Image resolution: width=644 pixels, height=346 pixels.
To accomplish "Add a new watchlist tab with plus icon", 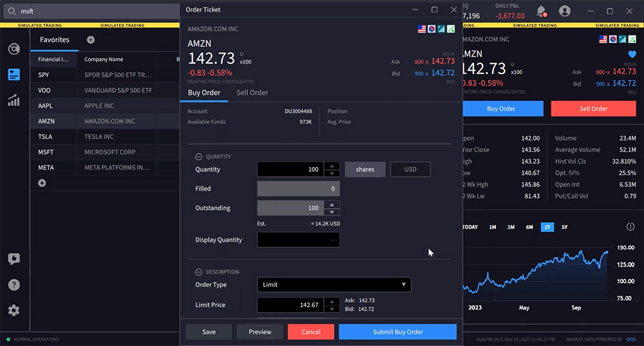I will tap(91, 40).
